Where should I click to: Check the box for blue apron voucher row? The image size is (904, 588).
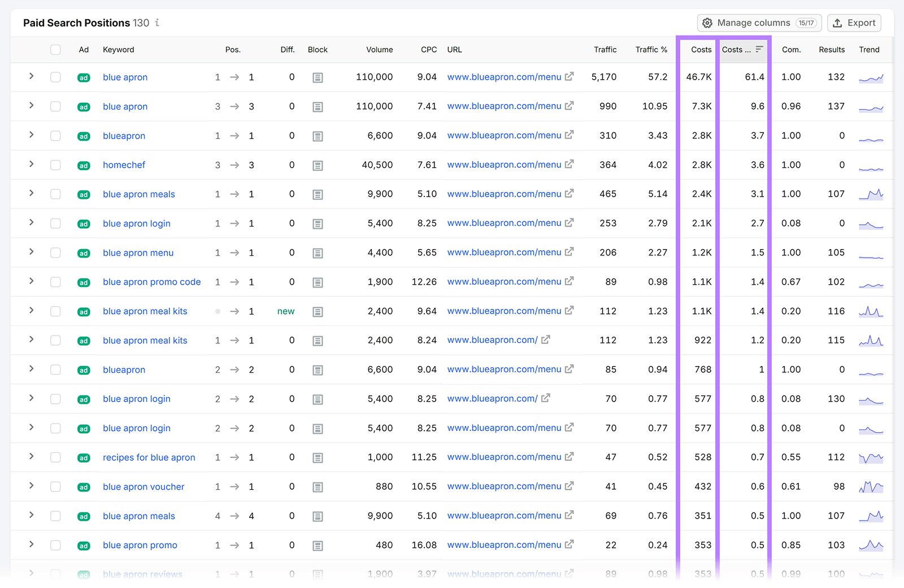click(x=55, y=486)
